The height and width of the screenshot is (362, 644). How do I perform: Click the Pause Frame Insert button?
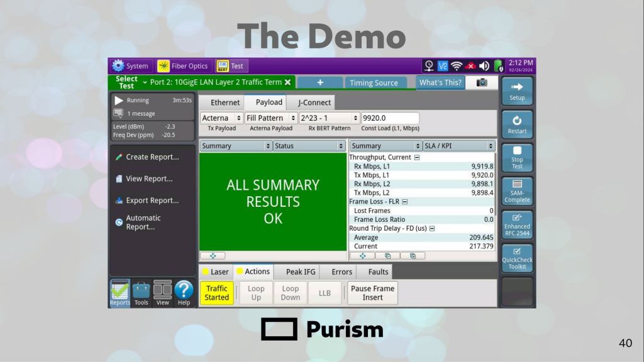372,293
